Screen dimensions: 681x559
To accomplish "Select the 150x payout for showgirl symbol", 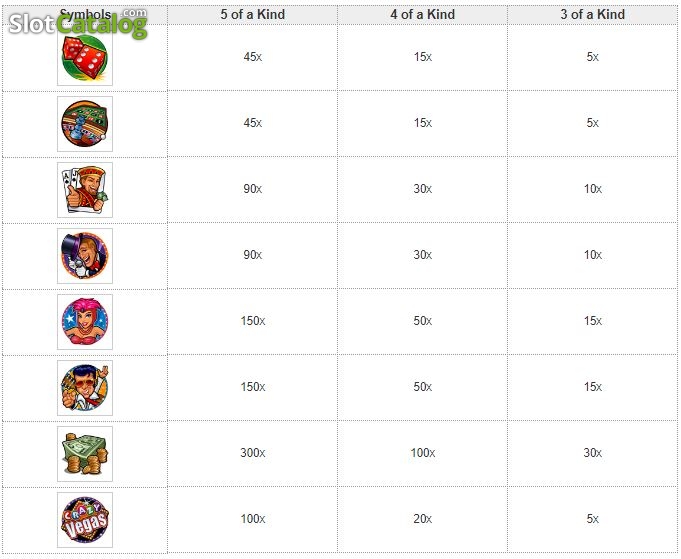I will [x=253, y=321].
